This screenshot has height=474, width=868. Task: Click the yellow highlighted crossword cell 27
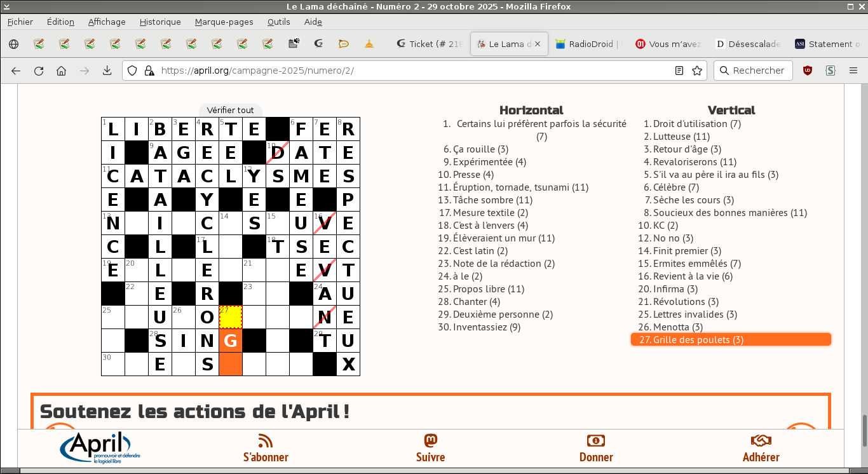(231, 317)
